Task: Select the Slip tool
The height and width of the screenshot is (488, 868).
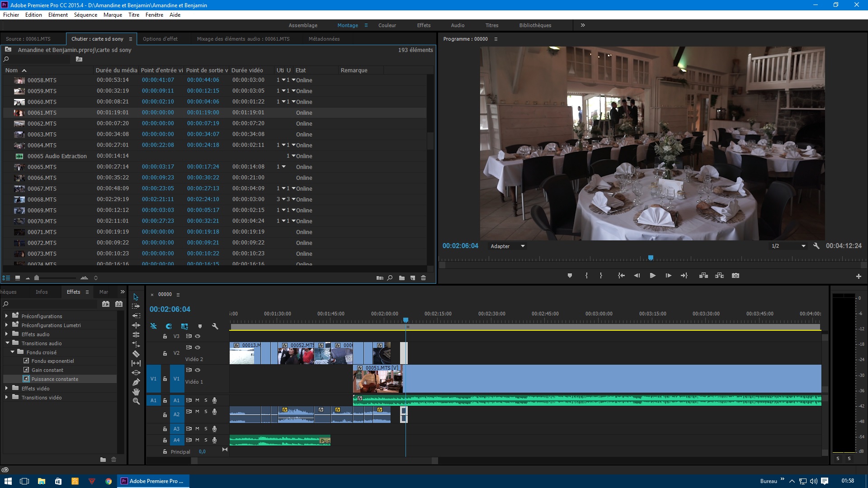Action: (x=136, y=363)
